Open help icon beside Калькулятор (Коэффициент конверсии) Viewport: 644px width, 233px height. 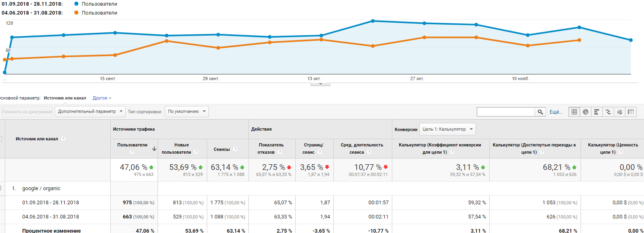(x=452, y=152)
